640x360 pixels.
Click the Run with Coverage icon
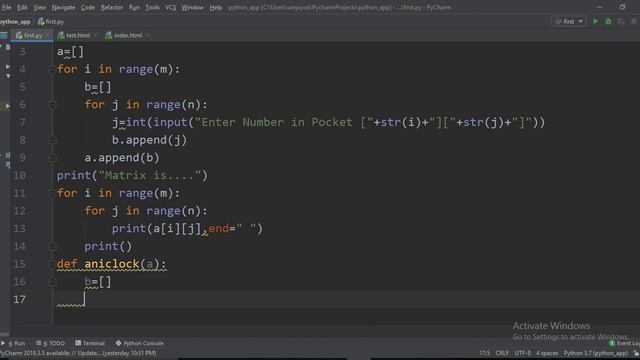(x=621, y=21)
